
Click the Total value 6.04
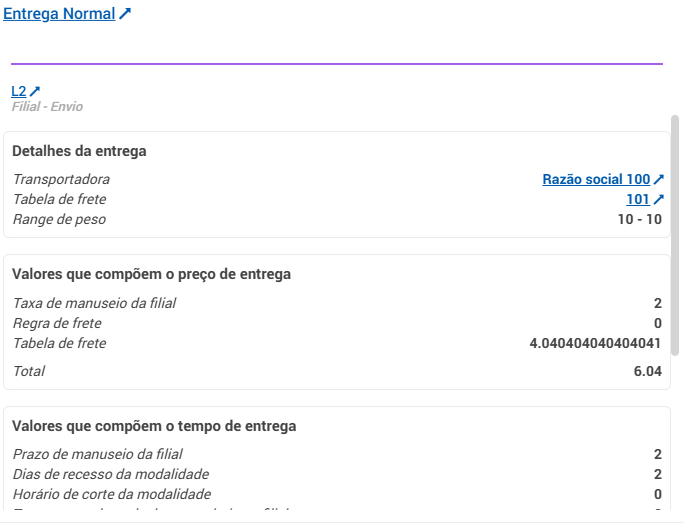pos(648,372)
